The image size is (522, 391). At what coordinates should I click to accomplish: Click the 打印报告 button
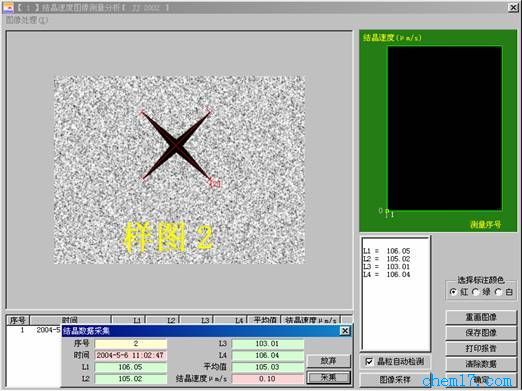pyautogui.click(x=481, y=348)
